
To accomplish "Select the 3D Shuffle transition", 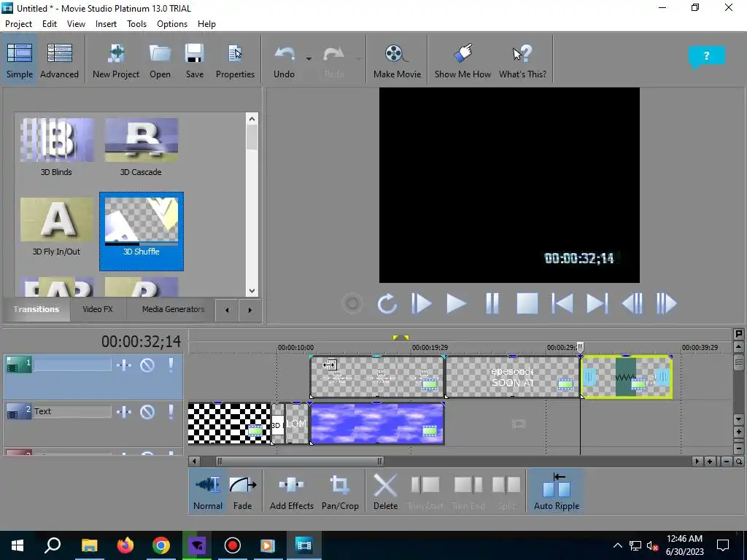I will pyautogui.click(x=141, y=231).
